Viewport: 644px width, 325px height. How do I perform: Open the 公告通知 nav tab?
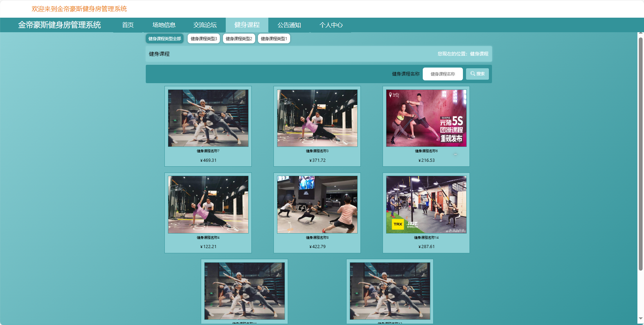pos(289,25)
